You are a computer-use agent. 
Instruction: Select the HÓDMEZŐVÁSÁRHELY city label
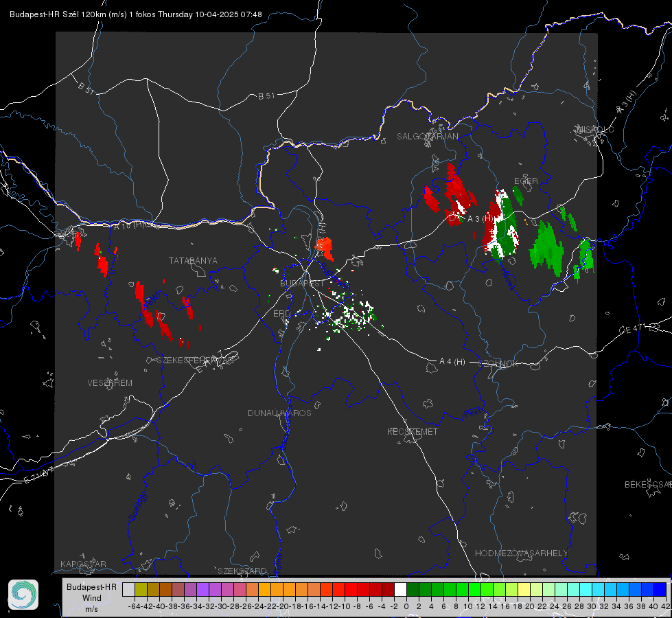click(x=522, y=553)
